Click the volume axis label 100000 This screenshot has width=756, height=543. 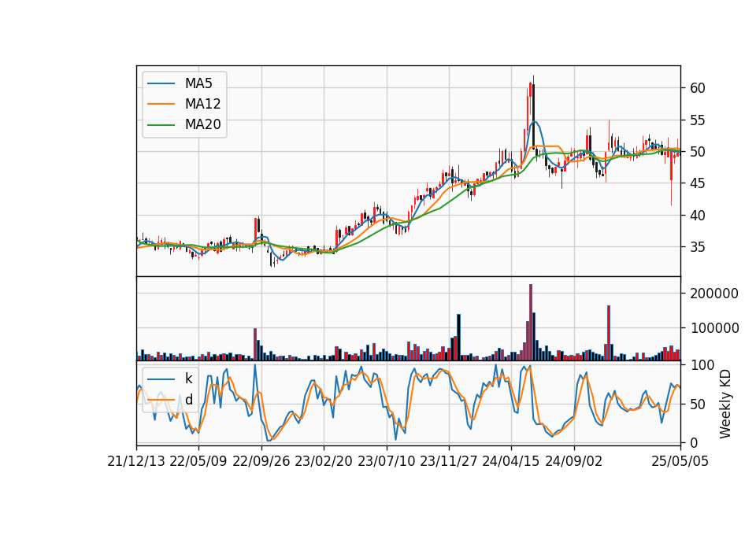click(x=714, y=328)
